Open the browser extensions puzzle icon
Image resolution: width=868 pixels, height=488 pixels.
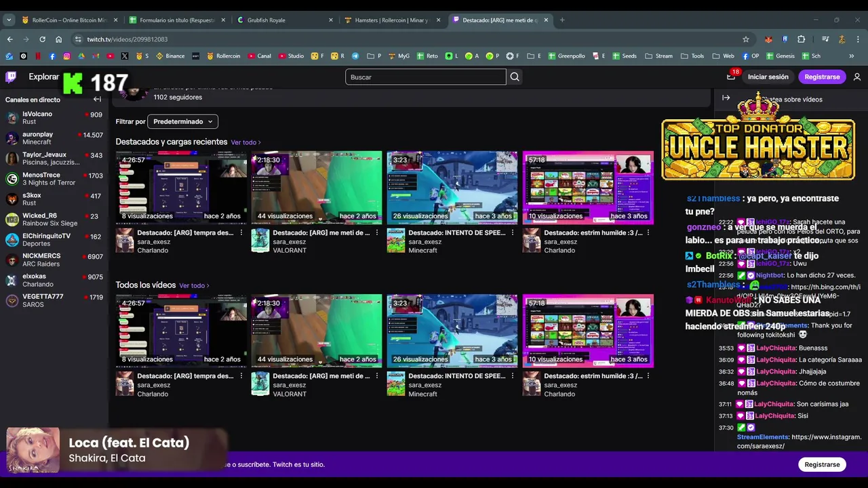tap(801, 39)
